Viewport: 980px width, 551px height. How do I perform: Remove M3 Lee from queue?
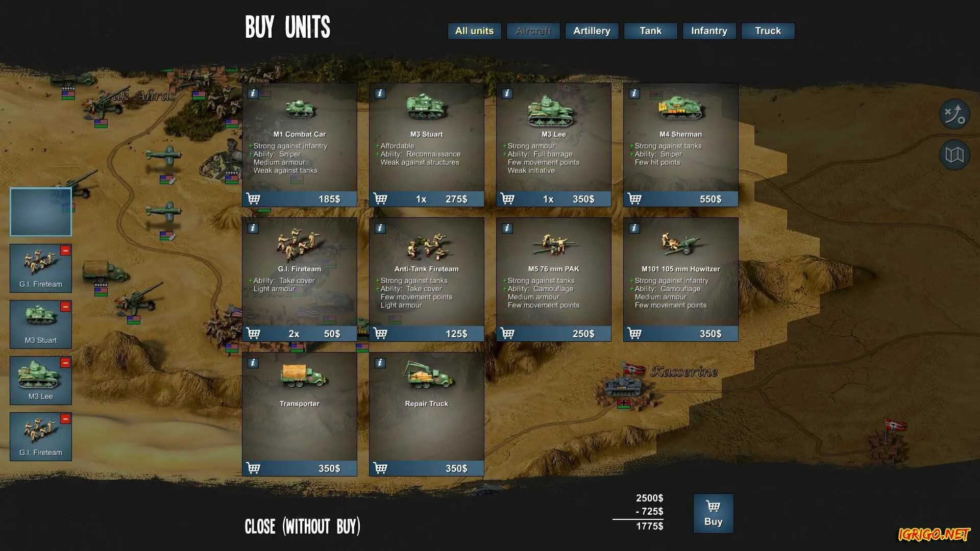[x=65, y=363]
